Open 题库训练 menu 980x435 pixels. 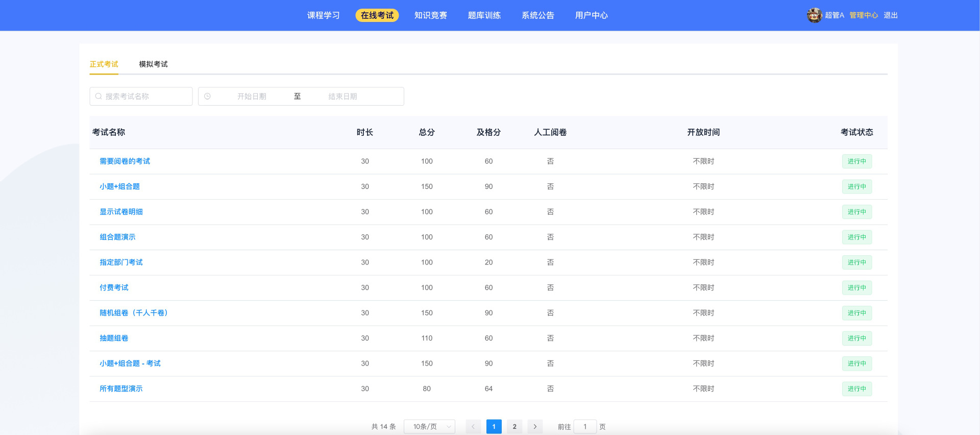click(x=484, y=15)
